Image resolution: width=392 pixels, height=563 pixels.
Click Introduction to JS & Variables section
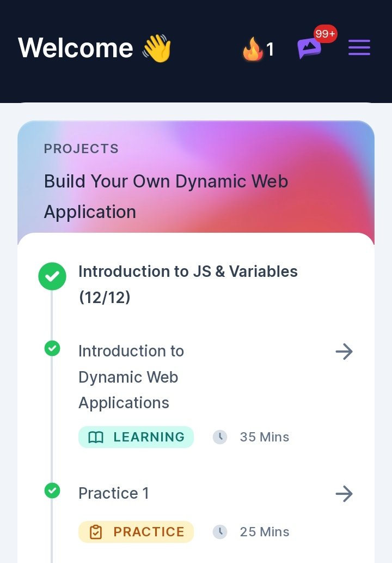(x=188, y=284)
